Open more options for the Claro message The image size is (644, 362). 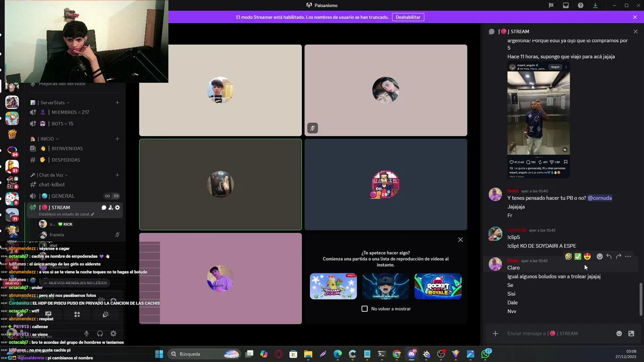pos(628,256)
